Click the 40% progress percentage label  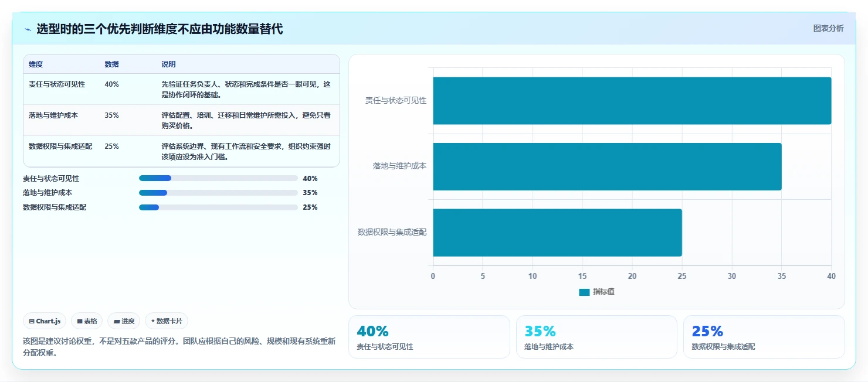click(310, 179)
